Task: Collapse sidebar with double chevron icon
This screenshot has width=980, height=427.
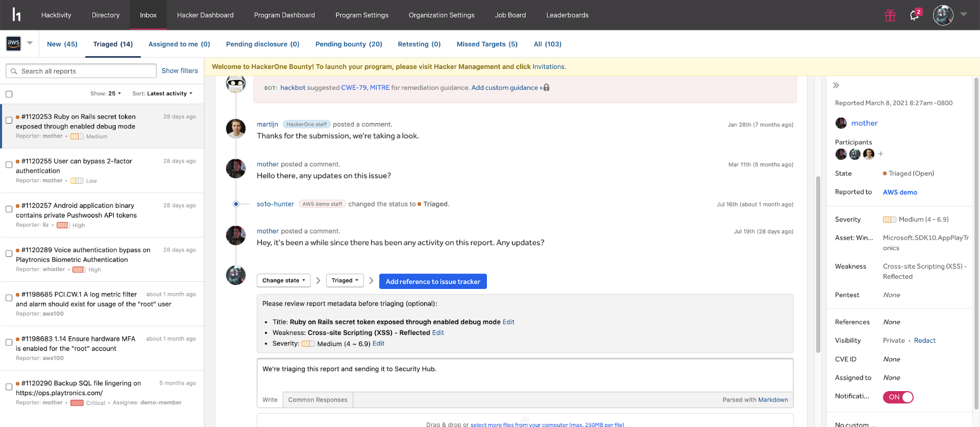Action: [x=836, y=85]
